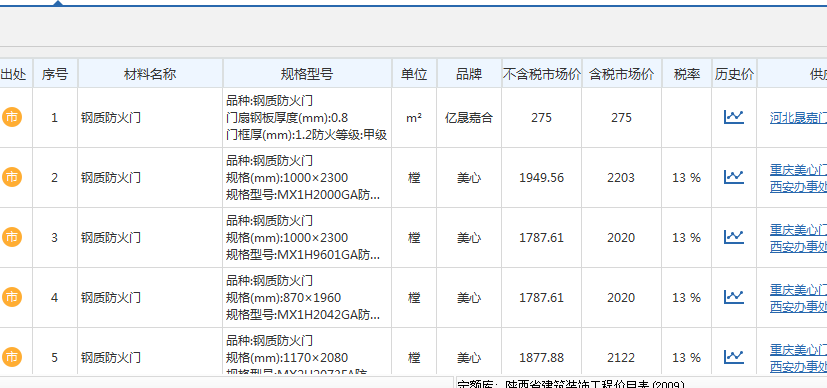Open history price chart for row 3
The image size is (827, 388).
(734, 237)
